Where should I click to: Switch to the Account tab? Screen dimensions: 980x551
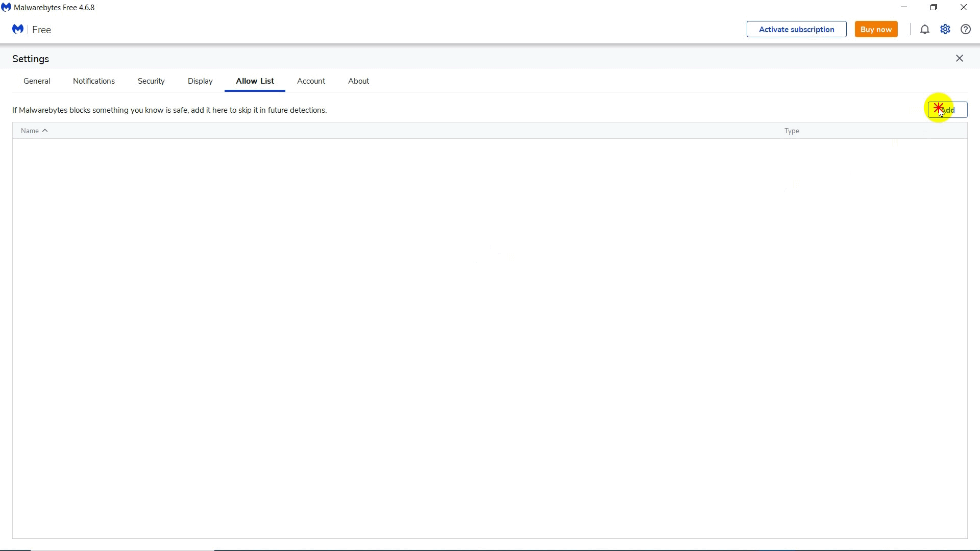pyautogui.click(x=311, y=81)
